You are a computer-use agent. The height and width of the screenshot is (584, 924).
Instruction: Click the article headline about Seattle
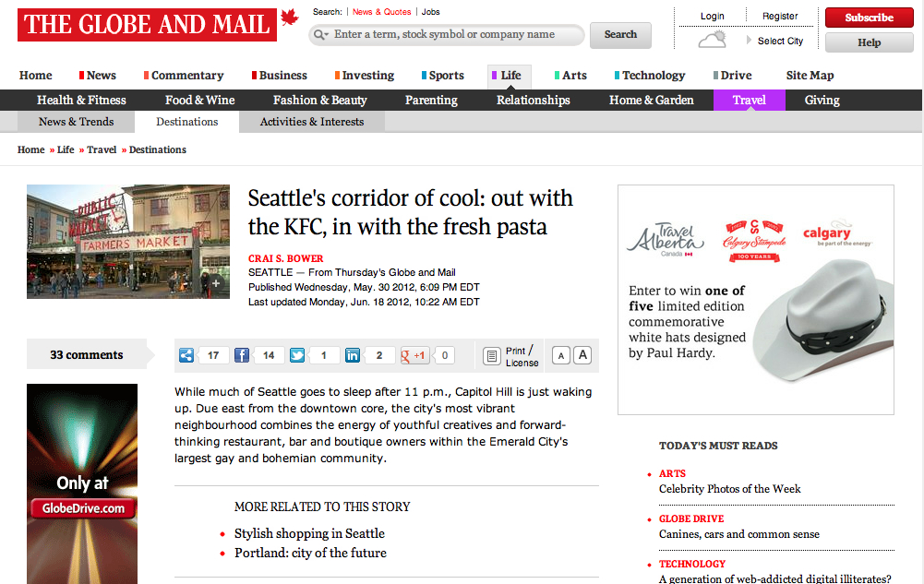pyautogui.click(x=410, y=212)
